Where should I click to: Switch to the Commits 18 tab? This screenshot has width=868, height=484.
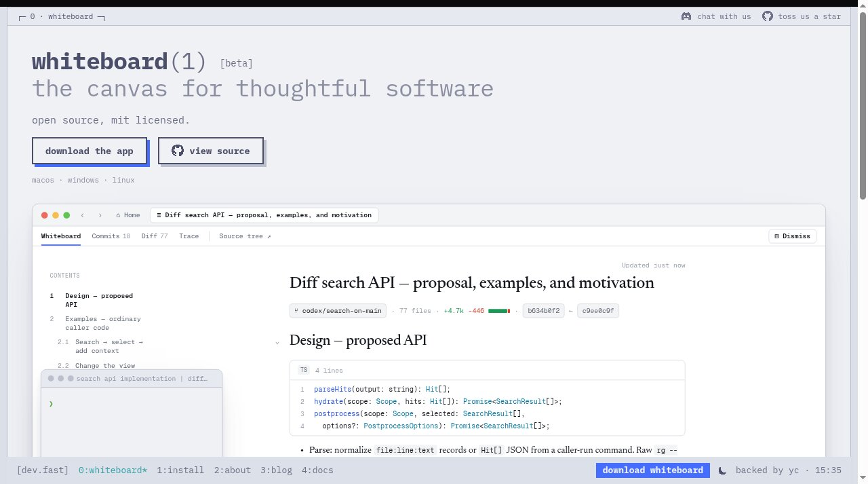point(111,236)
